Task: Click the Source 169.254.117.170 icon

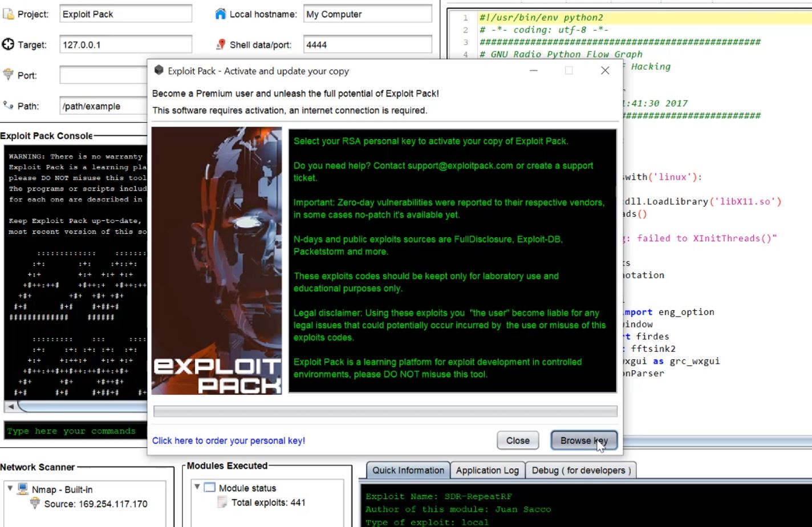Action: (35, 504)
